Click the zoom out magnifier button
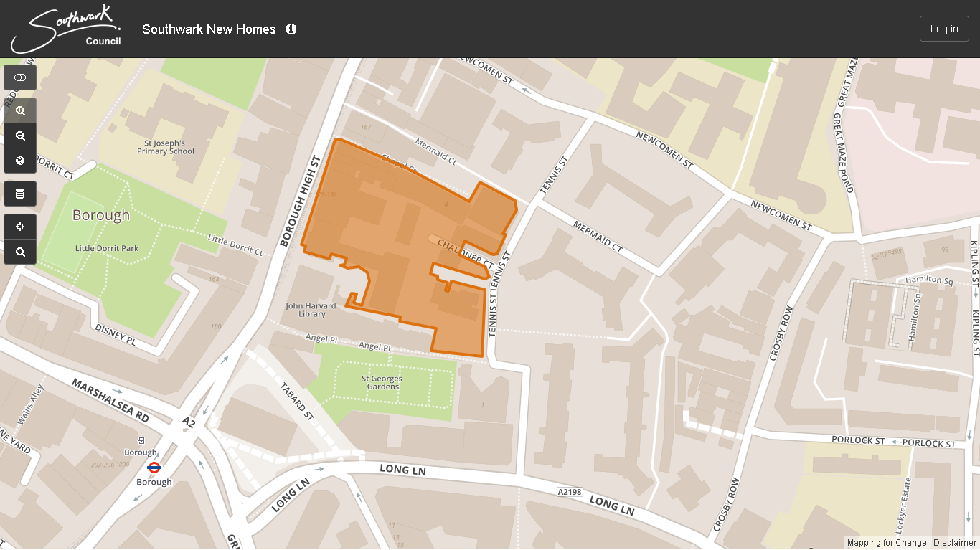 tap(20, 136)
